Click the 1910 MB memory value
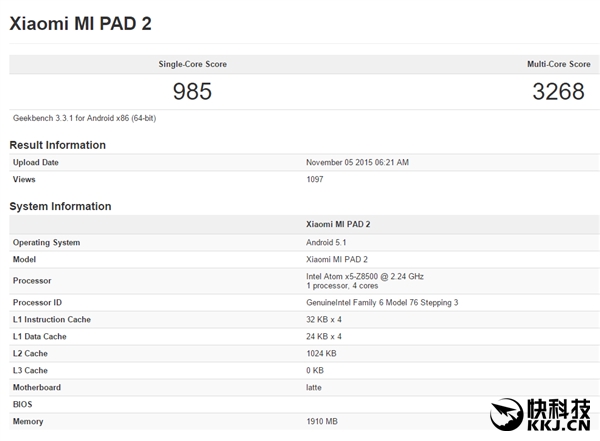 (x=322, y=421)
